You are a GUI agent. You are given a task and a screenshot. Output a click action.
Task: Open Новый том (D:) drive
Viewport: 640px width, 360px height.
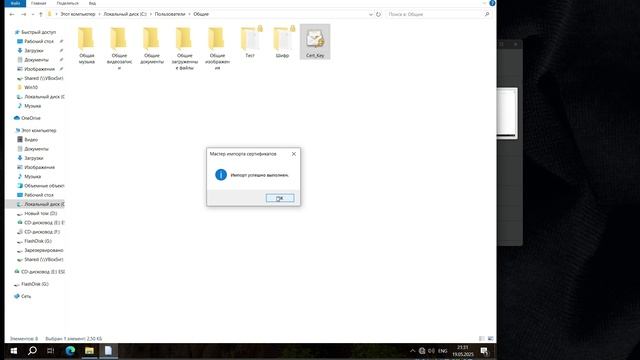(37, 213)
